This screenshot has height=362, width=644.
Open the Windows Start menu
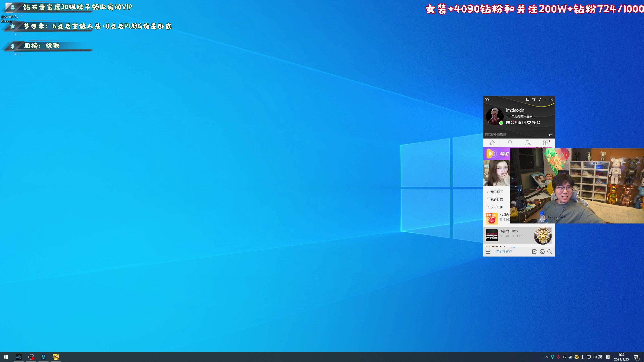click(x=6, y=357)
